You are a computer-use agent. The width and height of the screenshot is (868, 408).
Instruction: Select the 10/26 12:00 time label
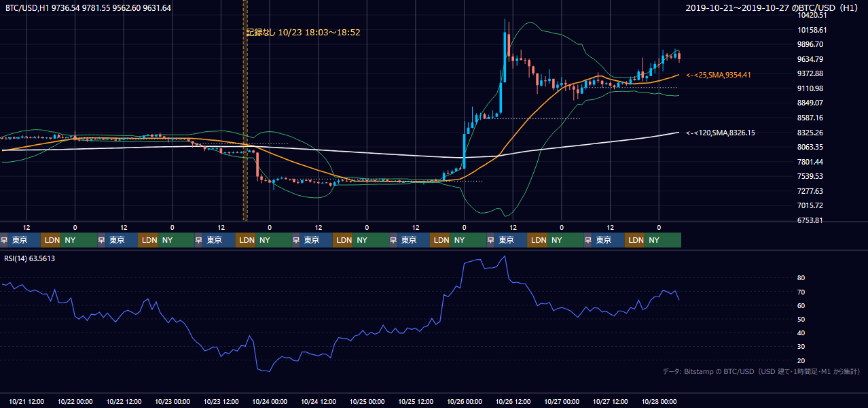click(x=513, y=402)
